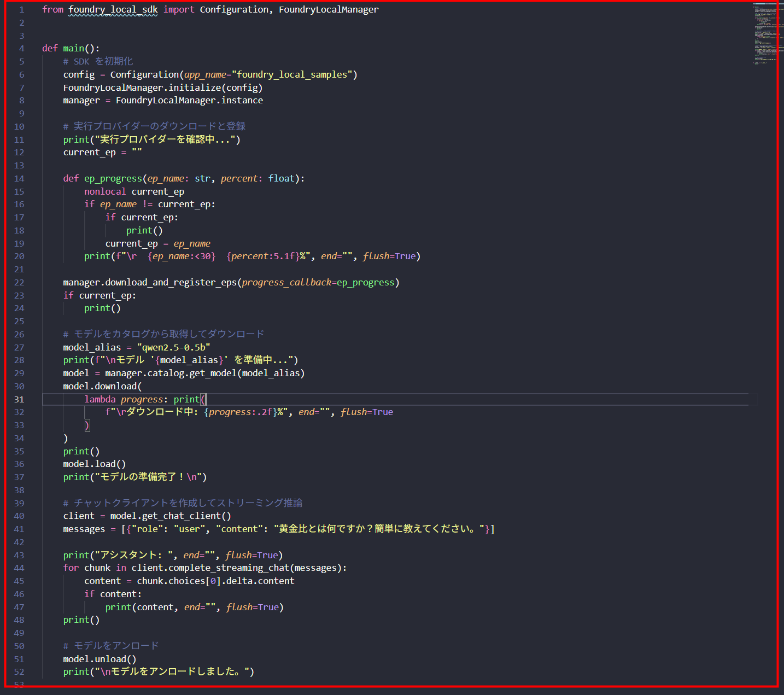The image size is (784, 695).
Task: Click the '# モデルをカタログから取得してダウンロード' comment
Action: pyautogui.click(x=163, y=334)
